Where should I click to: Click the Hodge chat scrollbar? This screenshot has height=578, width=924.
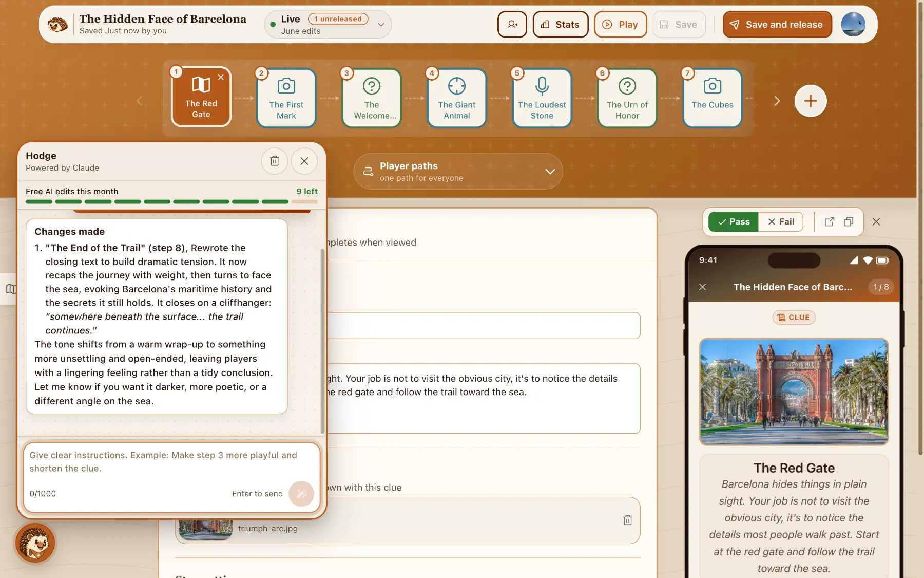[x=322, y=342]
